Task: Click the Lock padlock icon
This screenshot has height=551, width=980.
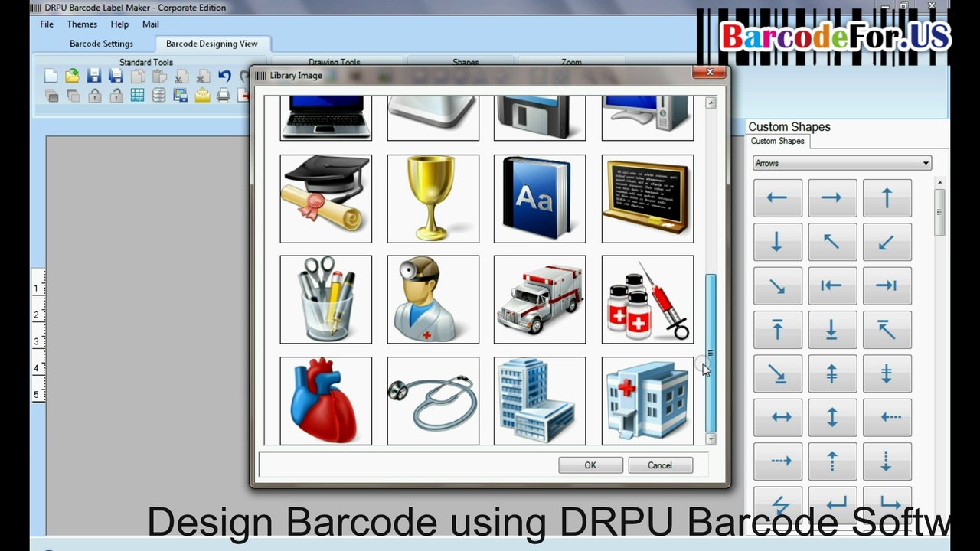Action: click(x=94, y=96)
